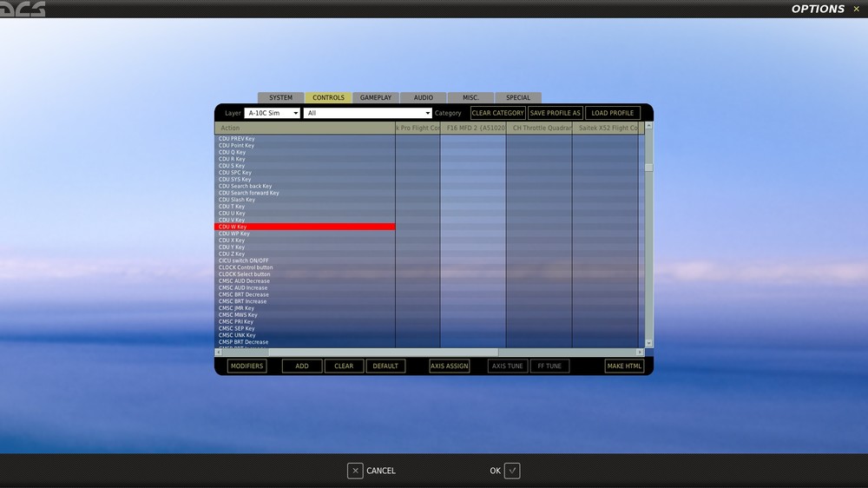Open the GAMEPLAY tab
Viewport: 868px width, 488px height.
coord(376,97)
